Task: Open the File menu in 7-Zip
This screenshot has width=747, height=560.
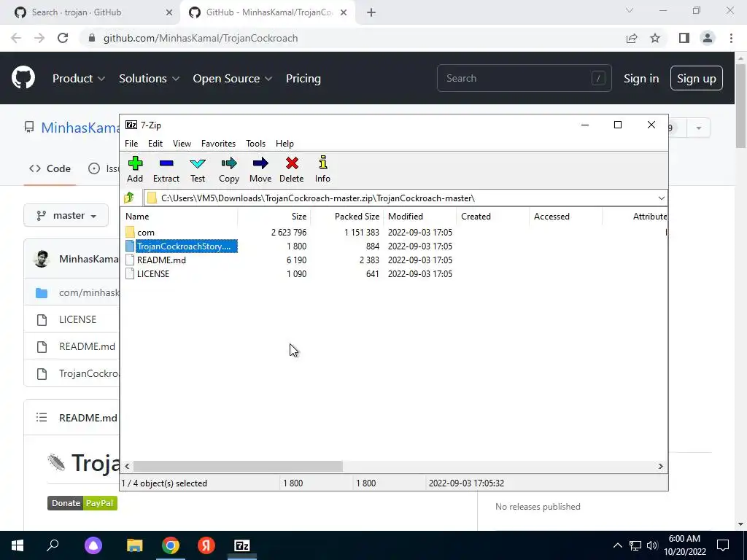Action: click(131, 144)
